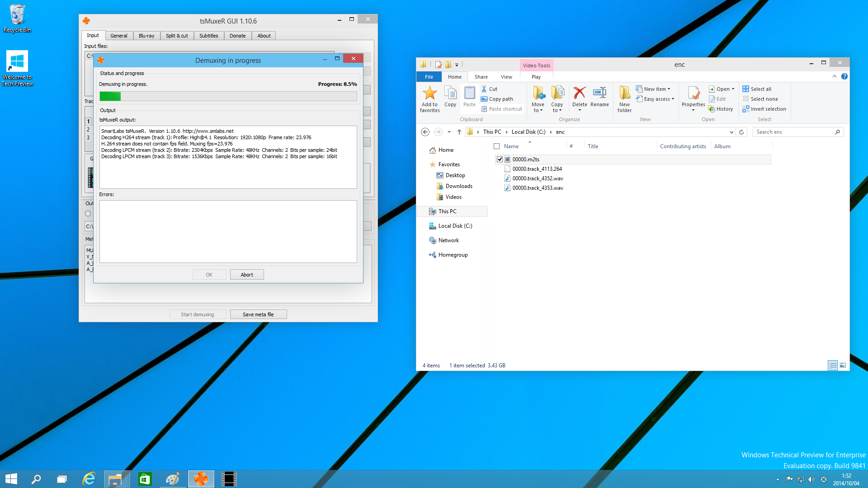Open Quick Access Toolbar customize dropdown
This screenshot has width=868, height=488.
457,65
